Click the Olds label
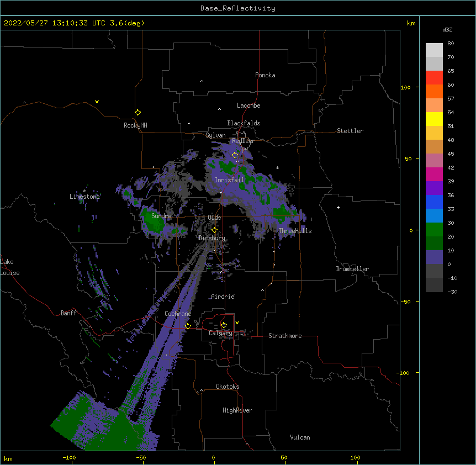Viewport: 476px width, 465px height. pyautogui.click(x=214, y=218)
